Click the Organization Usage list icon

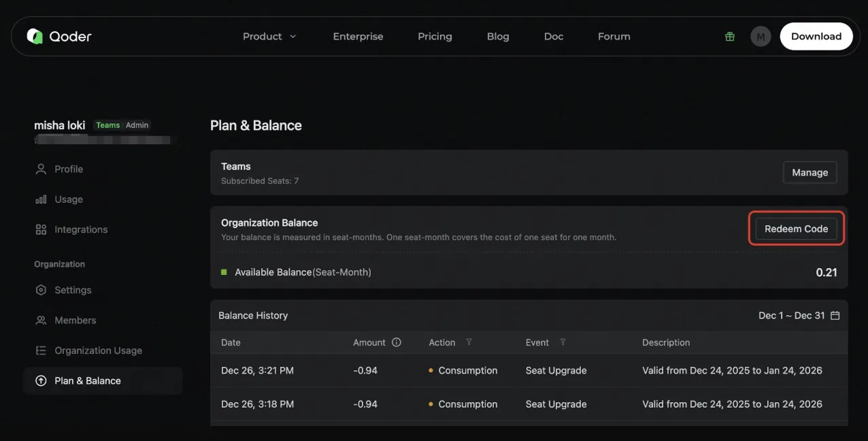tap(41, 350)
